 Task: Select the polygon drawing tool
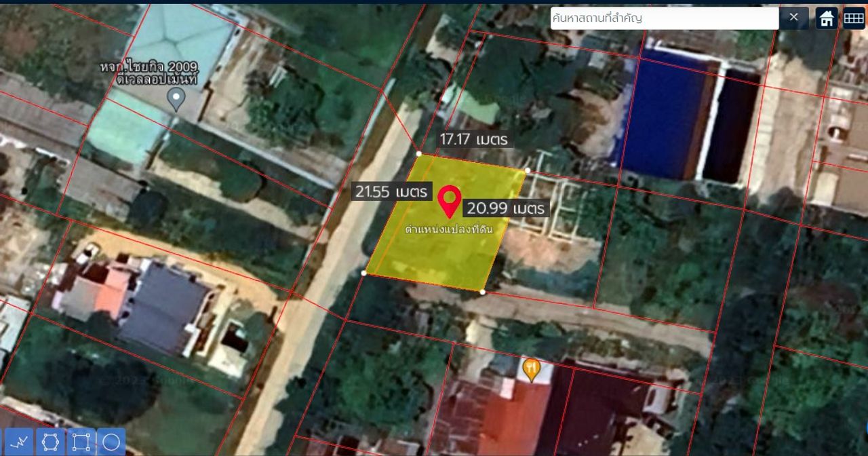[x=51, y=442]
